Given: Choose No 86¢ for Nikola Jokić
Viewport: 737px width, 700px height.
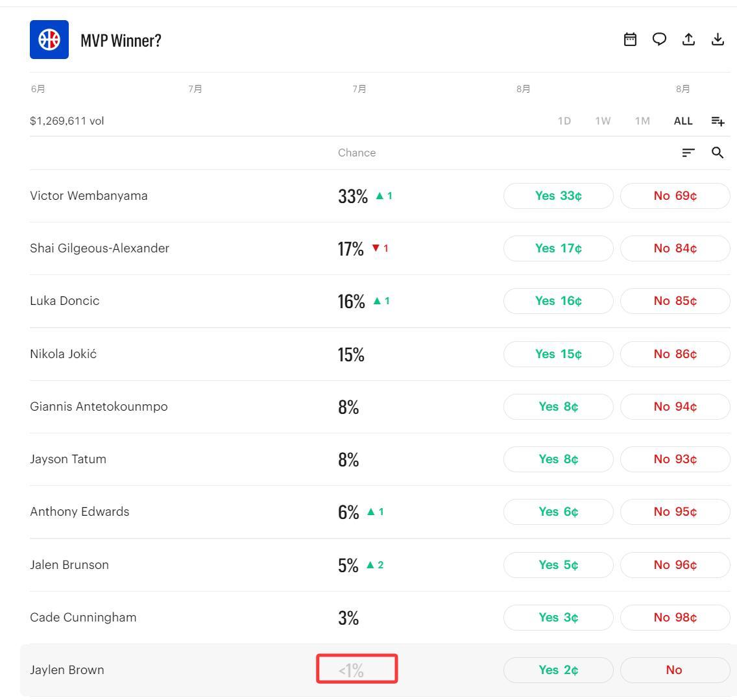Looking at the screenshot, I should pos(675,354).
